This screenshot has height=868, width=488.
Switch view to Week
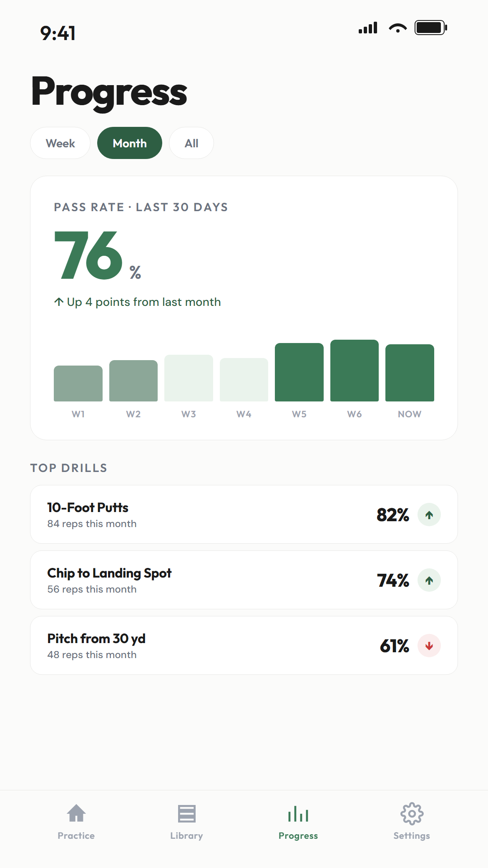60,143
